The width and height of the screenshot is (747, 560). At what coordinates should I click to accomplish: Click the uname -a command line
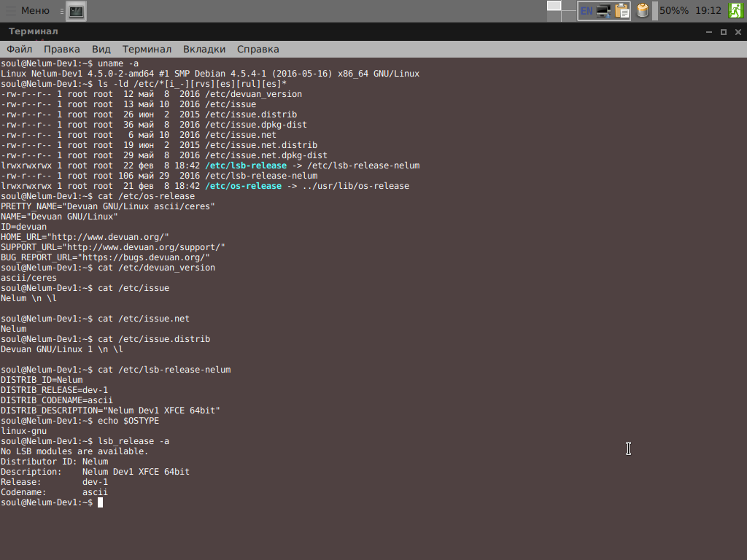pyautogui.click(x=69, y=63)
